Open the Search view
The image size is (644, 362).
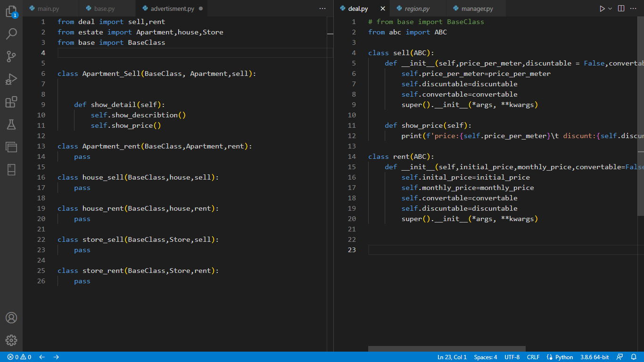(x=11, y=34)
